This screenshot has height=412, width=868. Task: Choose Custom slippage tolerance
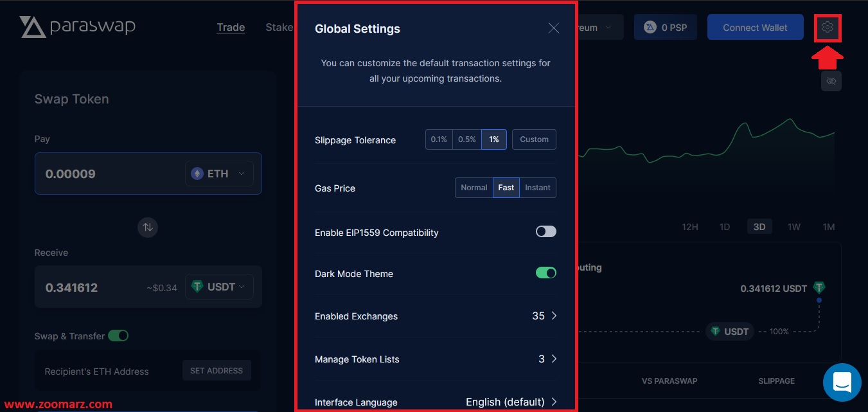[x=534, y=139]
